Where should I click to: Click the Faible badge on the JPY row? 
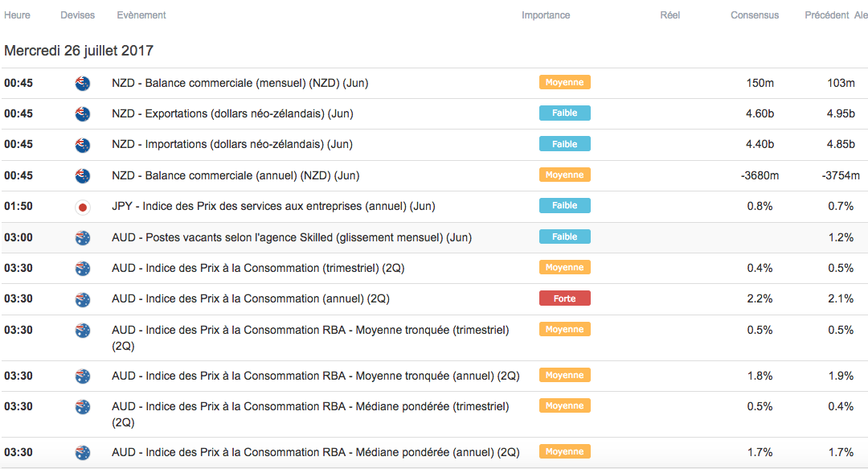click(x=564, y=206)
